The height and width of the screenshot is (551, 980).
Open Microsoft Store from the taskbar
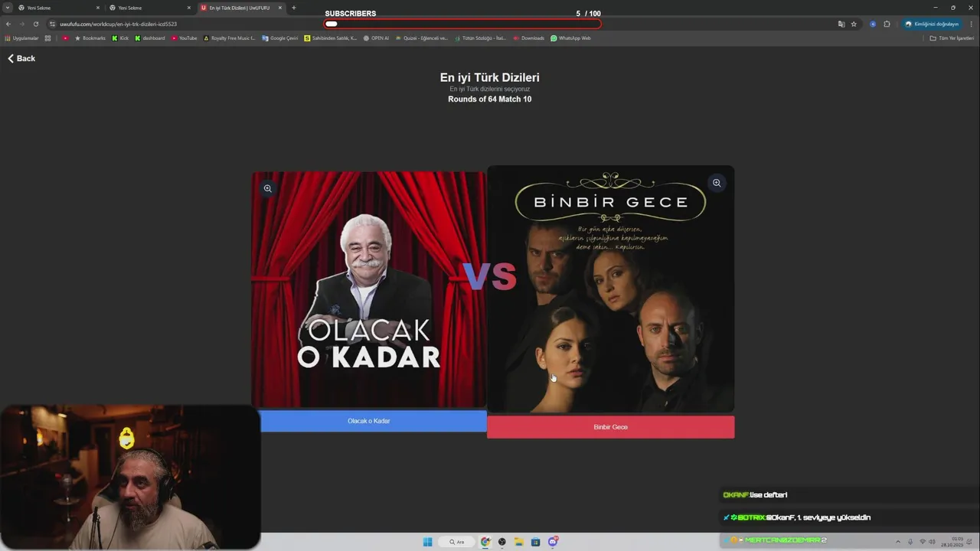point(536,542)
